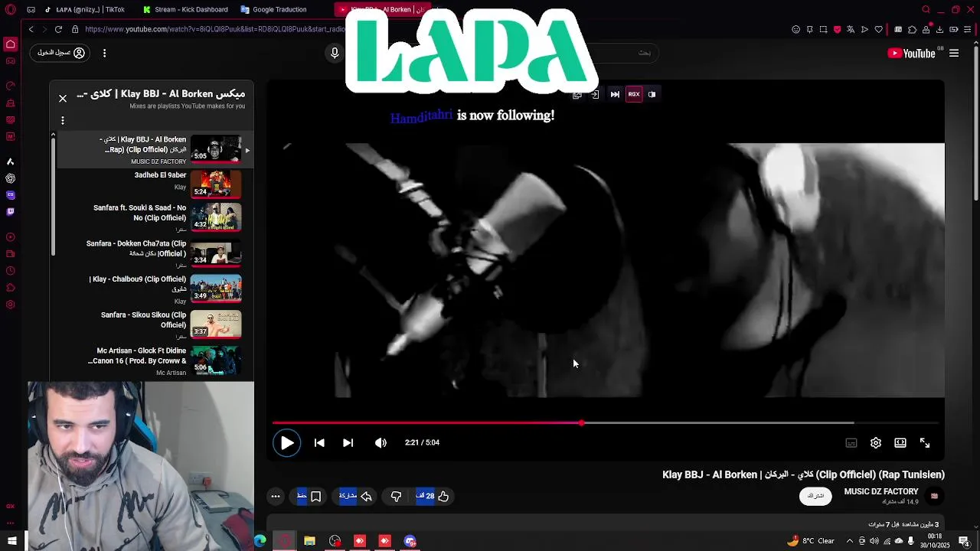980x551 pixels.
Task: Click the YouTube sign-in button
Action: tap(61, 53)
